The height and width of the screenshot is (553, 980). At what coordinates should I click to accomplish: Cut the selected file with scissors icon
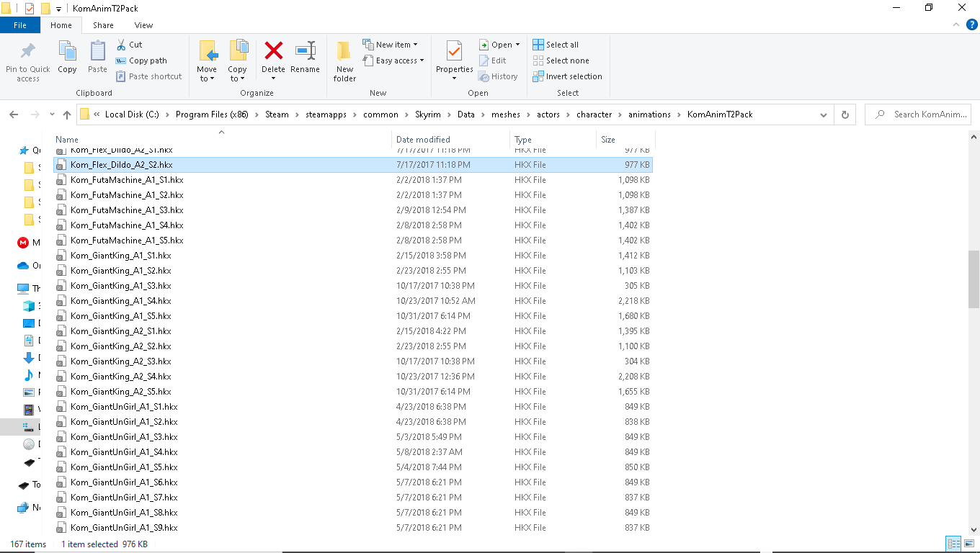121,45
